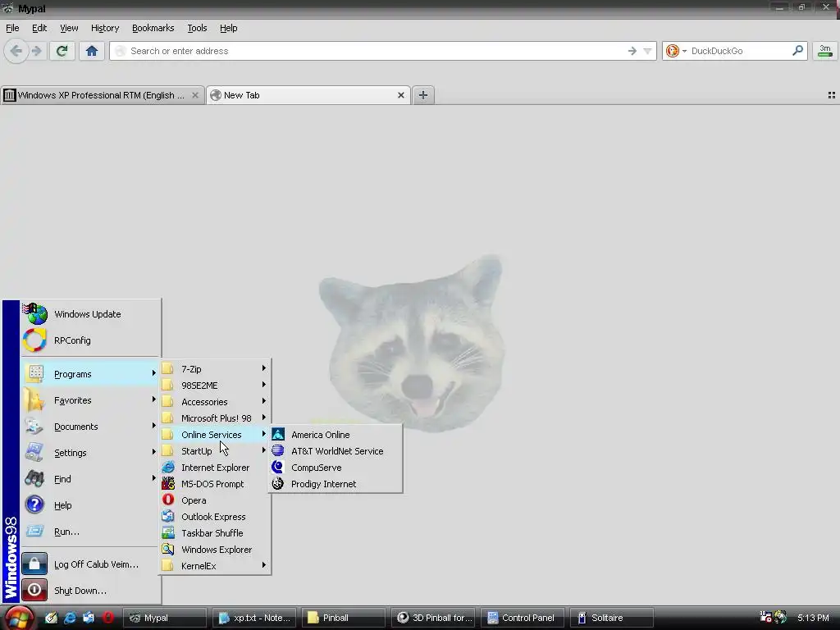Expand the 7-Zip program folder
Image resolution: width=840 pixels, height=630 pixels.
coord(215,369)
